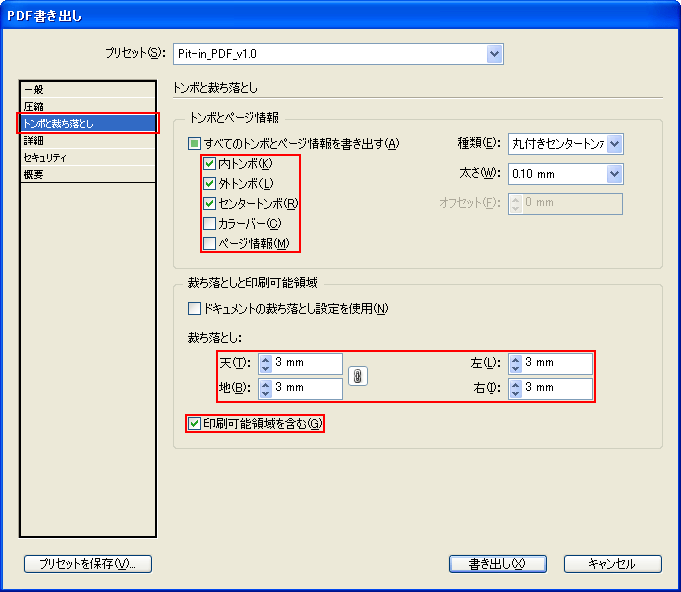681x592 pixels.
Task: Uncheck the センタートンボ option
Action: 209,204
